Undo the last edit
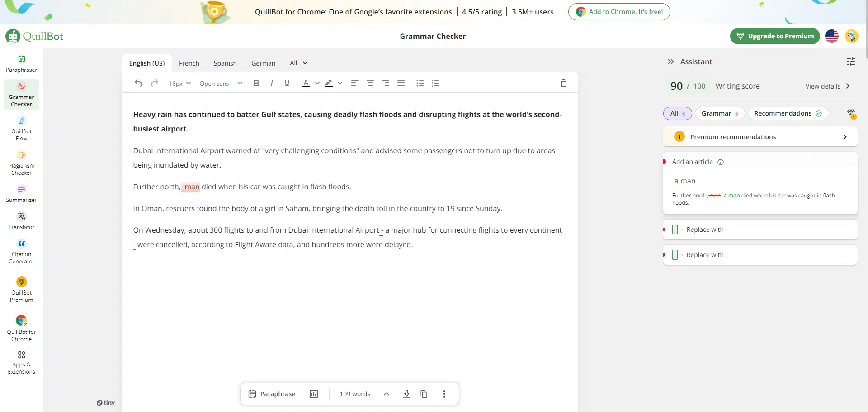This screenshot has height=412, width=868. pyautogui.click(x=138, y=83)
